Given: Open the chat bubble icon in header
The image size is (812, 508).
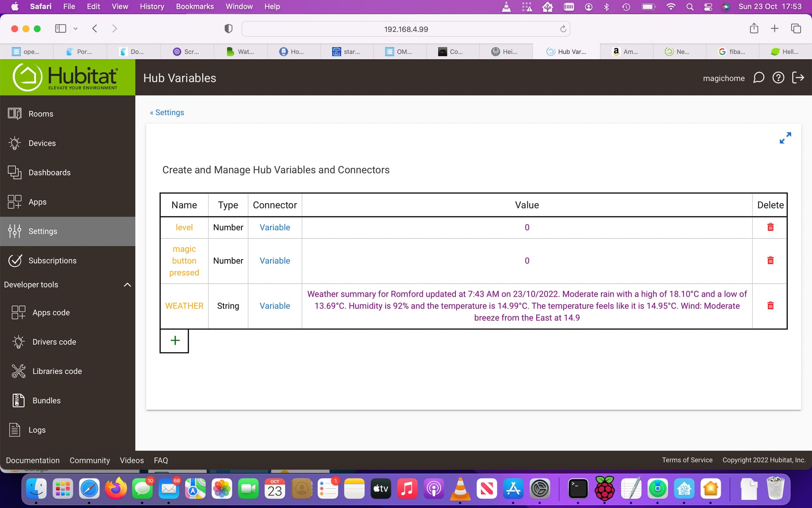Looking at the screenshot, I should tap(758, 78).
